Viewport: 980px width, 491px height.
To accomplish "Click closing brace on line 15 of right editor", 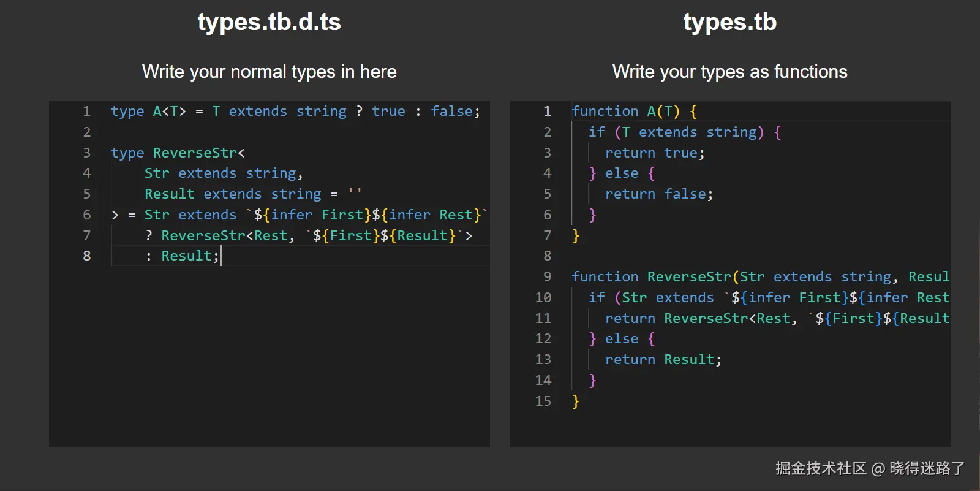I will coord(575,402).
